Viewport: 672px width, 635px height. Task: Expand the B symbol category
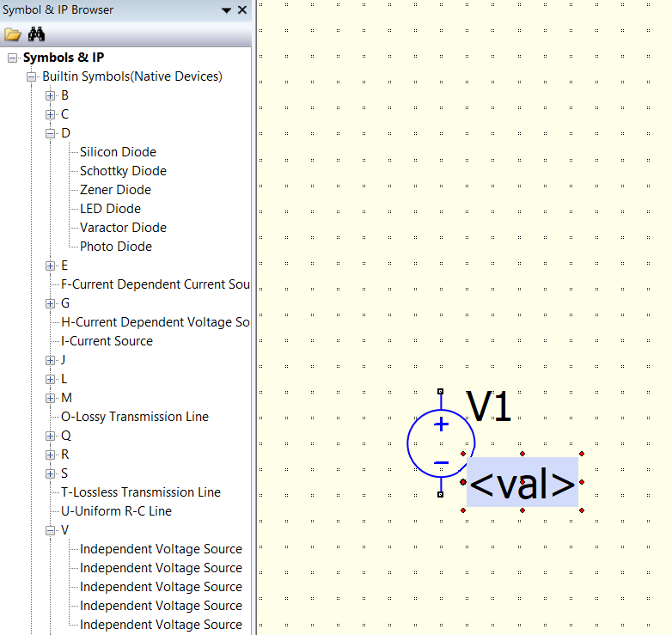point(51,95)
